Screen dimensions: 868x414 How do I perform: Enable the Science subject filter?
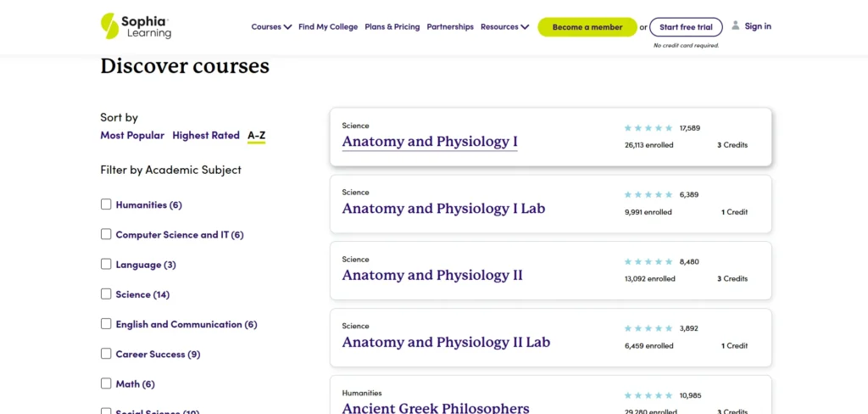coord(106,294)
